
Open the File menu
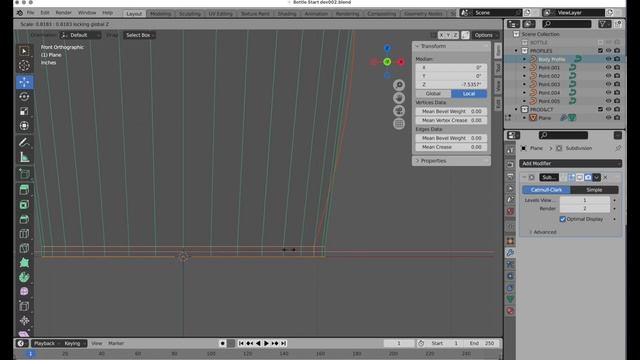[x=31, y=13]
